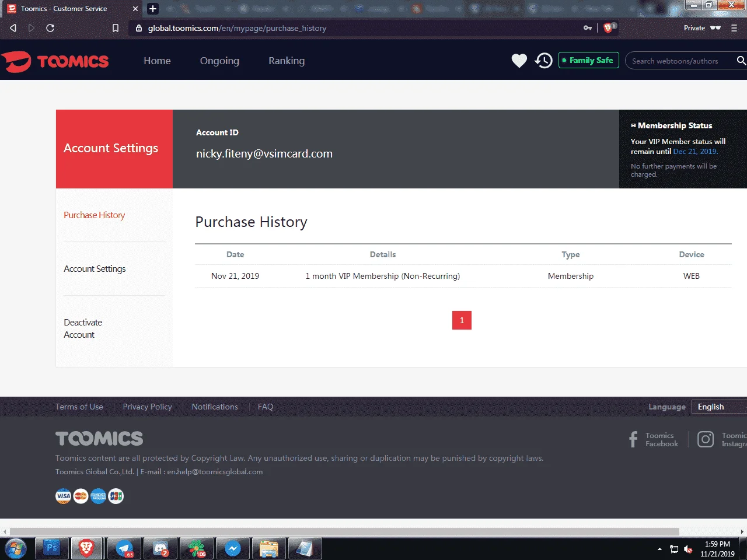
Task: Click the bookmark icon beside address bar
Action: tap(116, 28)
